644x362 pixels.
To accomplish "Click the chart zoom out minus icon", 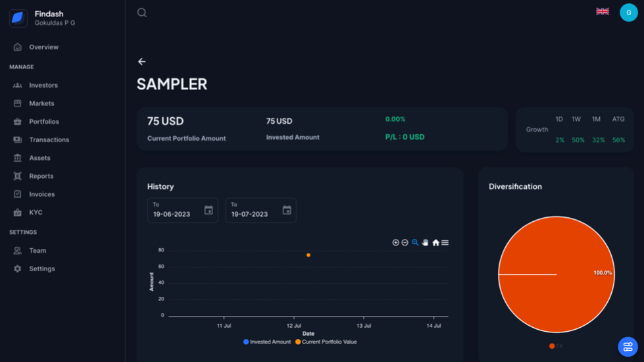I will [x=405, y=243].
